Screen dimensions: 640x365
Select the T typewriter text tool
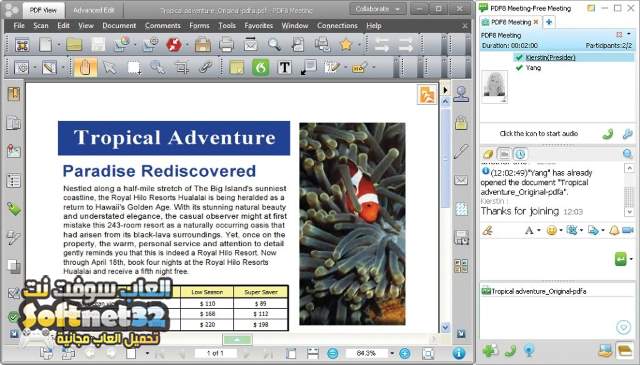pos(284,67)
